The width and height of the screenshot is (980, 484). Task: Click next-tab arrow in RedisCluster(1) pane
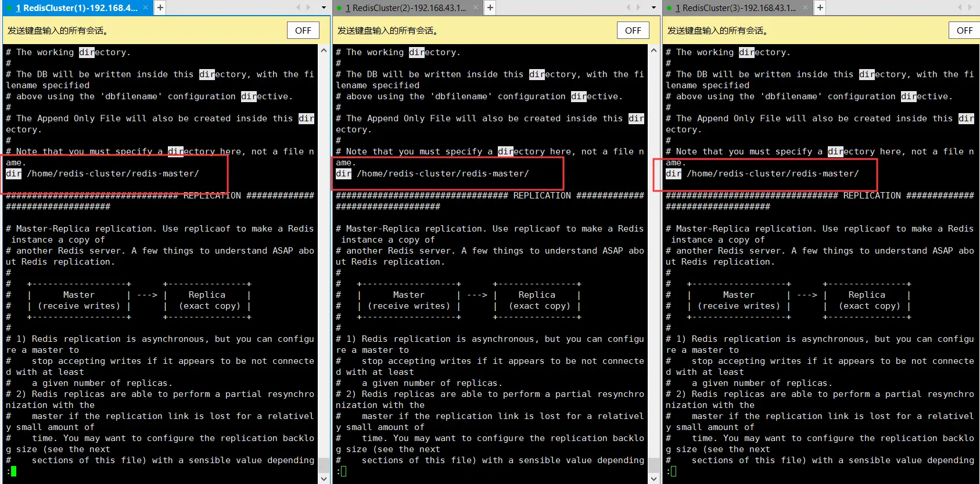(x=309, y=8)
